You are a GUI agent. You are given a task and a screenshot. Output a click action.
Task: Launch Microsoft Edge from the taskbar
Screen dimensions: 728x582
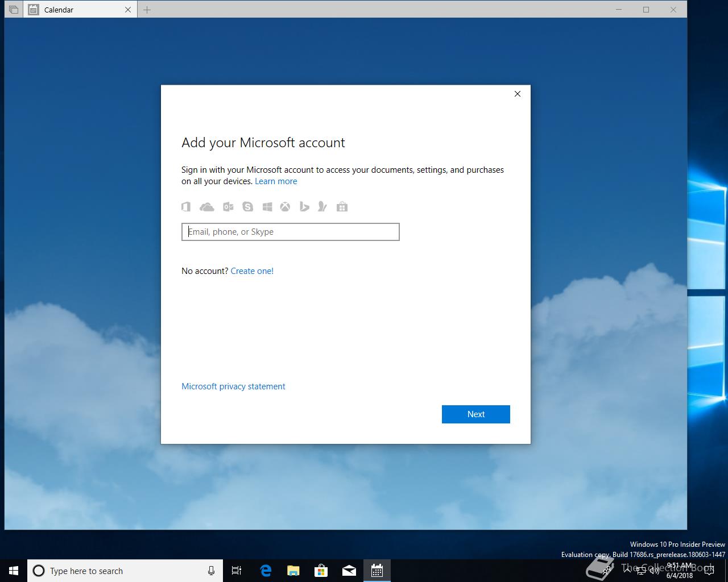(x=266, y=571)
